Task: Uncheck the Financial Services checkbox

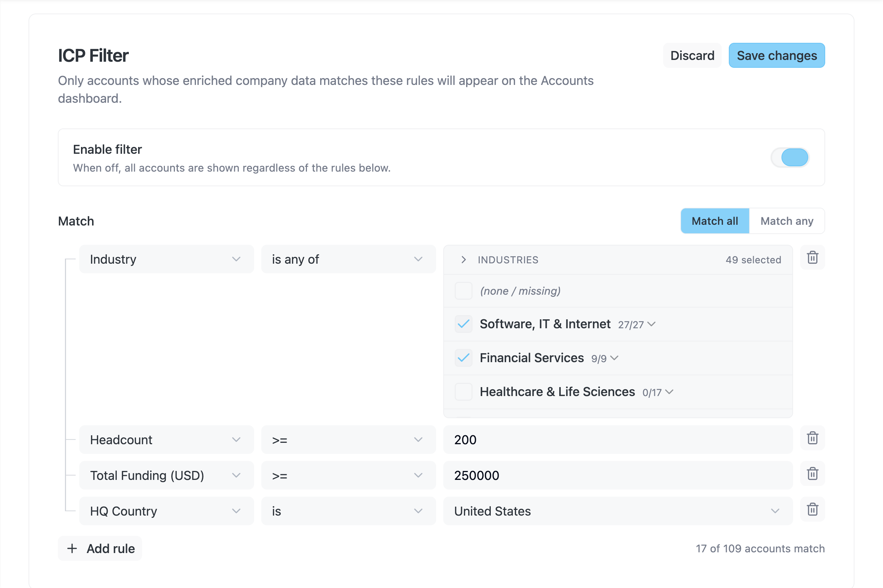Action: [463, 358]
